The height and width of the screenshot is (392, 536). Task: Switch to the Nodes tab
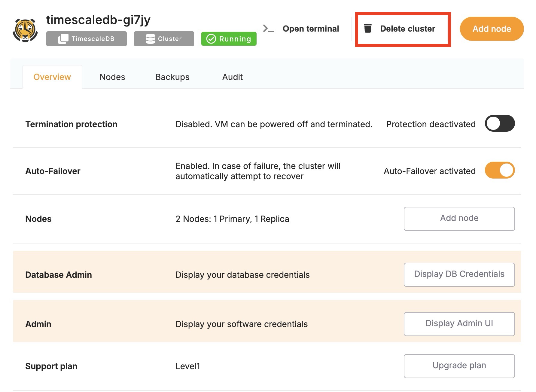[112, 77]
